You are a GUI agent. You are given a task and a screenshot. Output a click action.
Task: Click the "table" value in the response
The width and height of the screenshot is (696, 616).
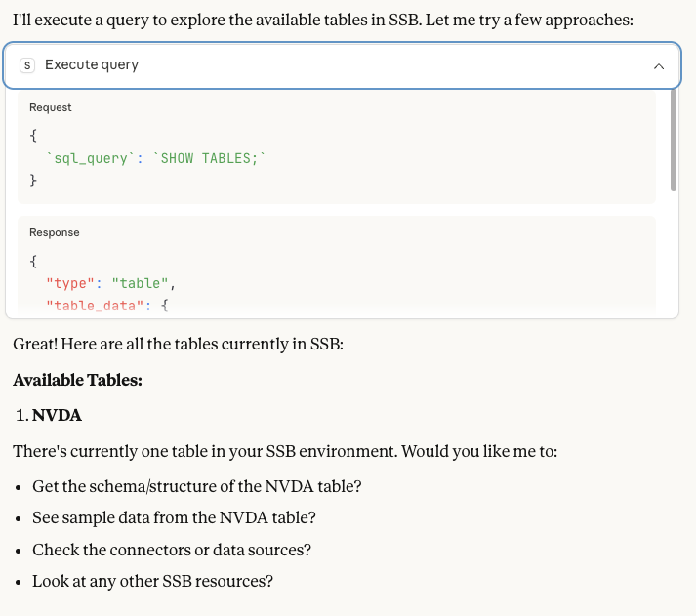click(x=142, y=284)
